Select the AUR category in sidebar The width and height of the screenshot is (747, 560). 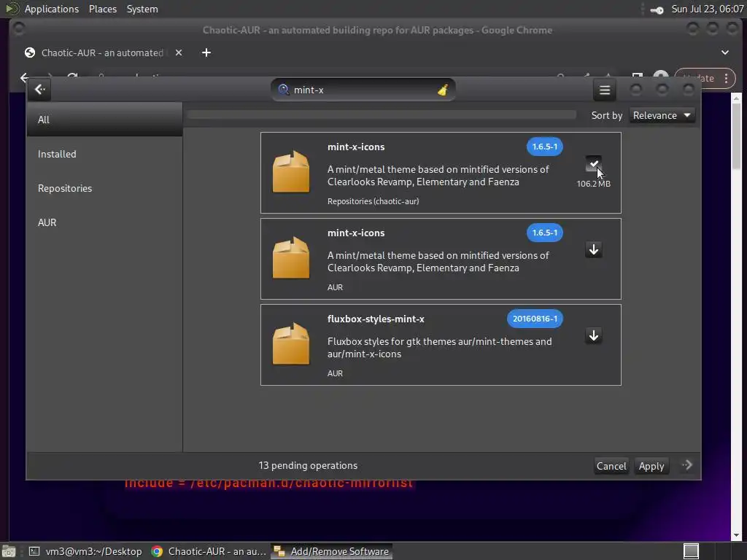coord(104,222)
